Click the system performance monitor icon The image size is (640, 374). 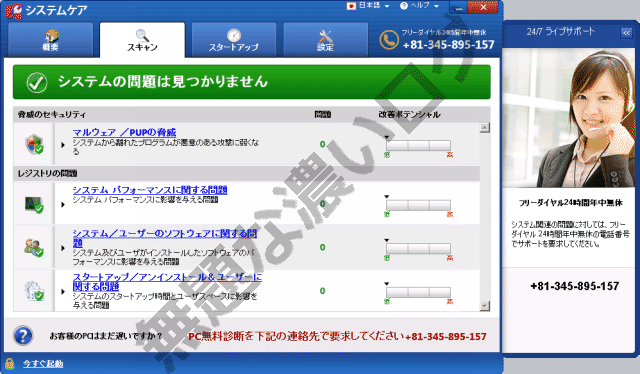pyautogui.click(x=34, y=204)
